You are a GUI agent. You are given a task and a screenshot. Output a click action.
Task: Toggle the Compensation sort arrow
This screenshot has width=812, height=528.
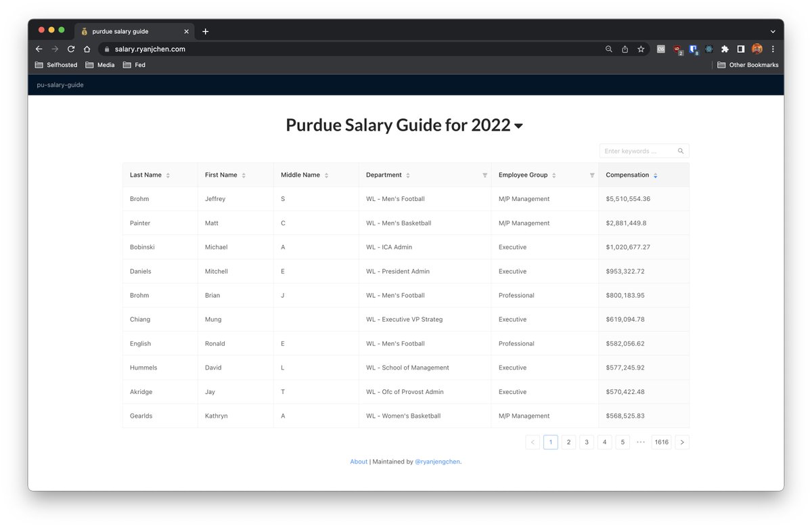[x=655, y=175]
